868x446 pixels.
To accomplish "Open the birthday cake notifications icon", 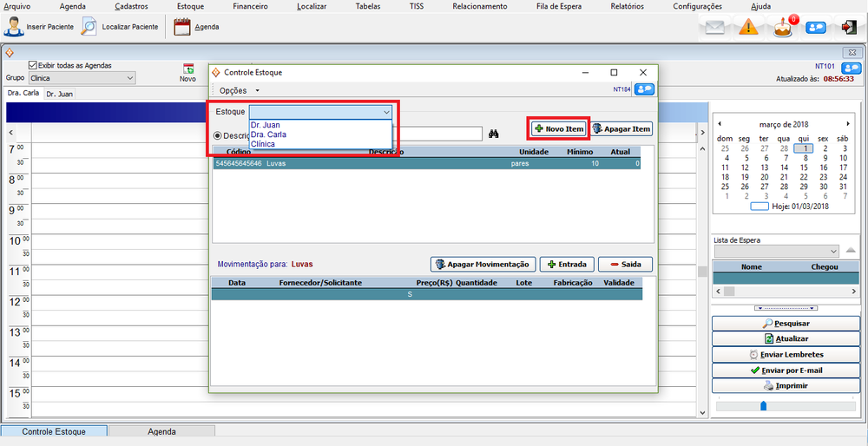I will coord(783,28).
